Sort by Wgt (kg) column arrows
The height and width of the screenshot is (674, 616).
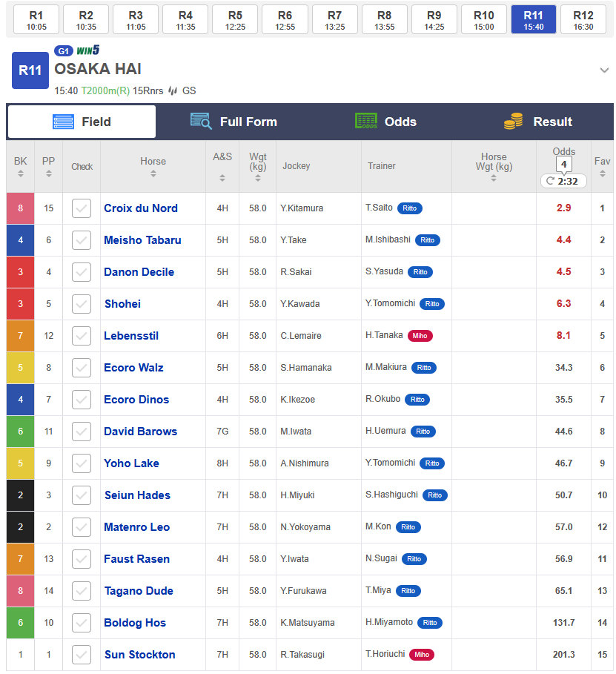coord(257,177)
